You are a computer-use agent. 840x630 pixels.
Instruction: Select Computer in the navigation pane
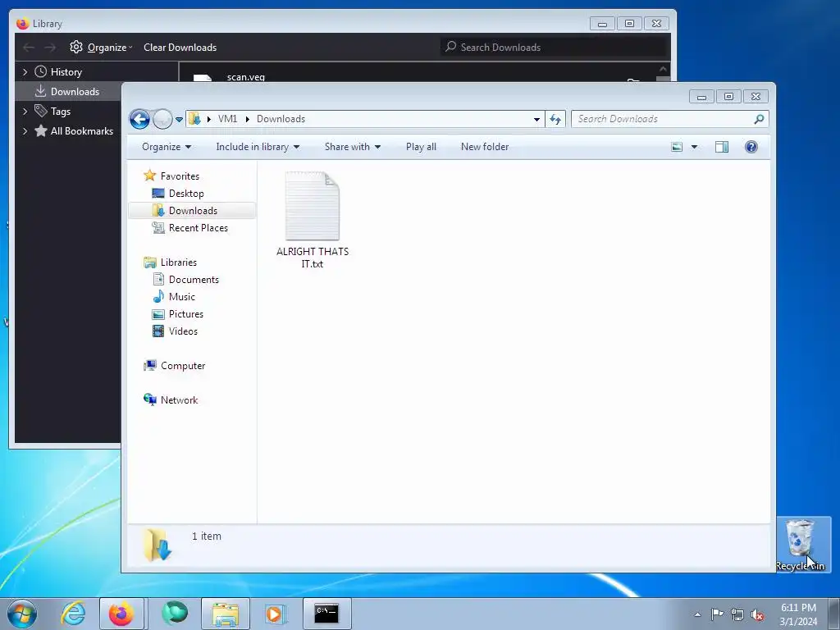(183, 366)
